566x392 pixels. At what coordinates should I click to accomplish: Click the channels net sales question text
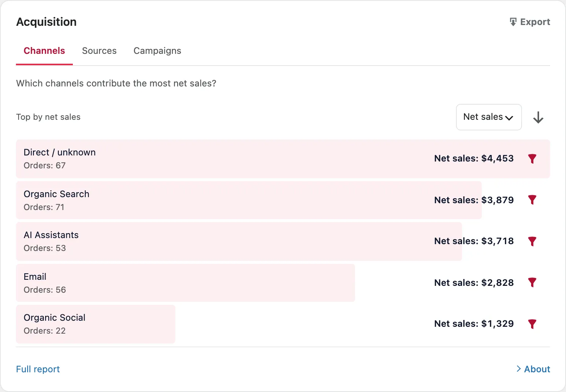pos(116,83)
